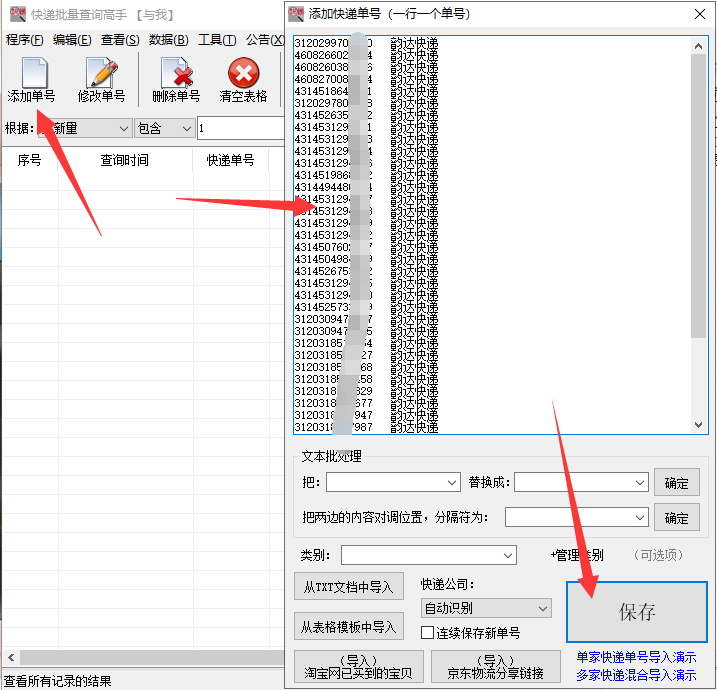Screen dimensions: 717x690
Task: Click the 添加快递单号 dialog title icon
Action: pyautogui.click(x=296, y=14)
